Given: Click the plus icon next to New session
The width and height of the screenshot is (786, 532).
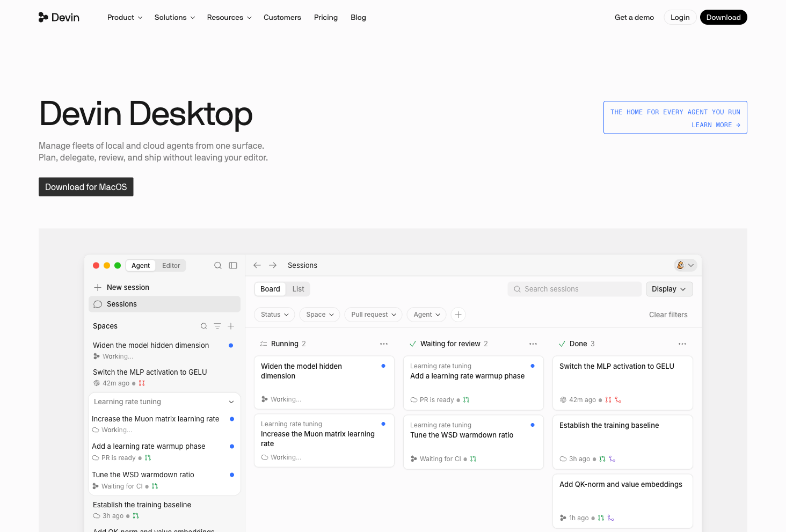Looking at the screenshot, I should click(x=98, y=287).
